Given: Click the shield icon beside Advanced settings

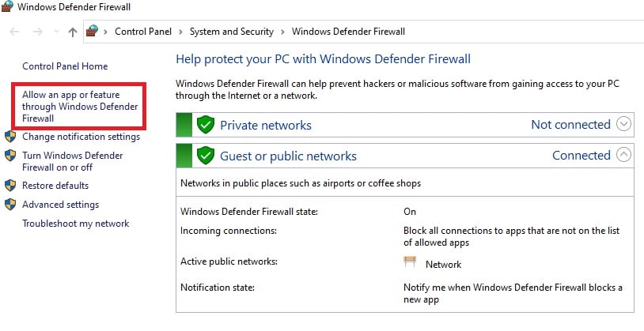Looking at the screenshot, I should pos(10,205).
